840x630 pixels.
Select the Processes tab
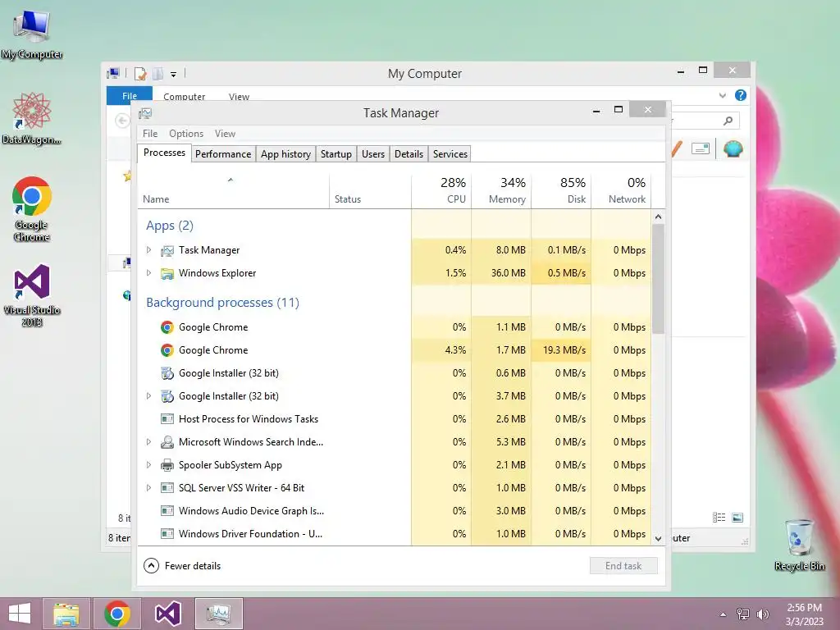point(164,153)
